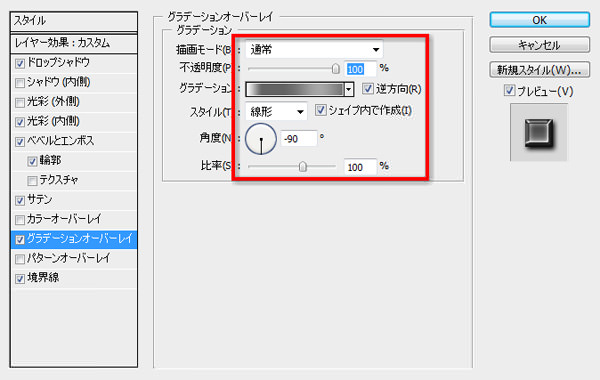600x380 pixels.
Task: Click the 不透明度 slider handle
Action: tap(336, 69)
